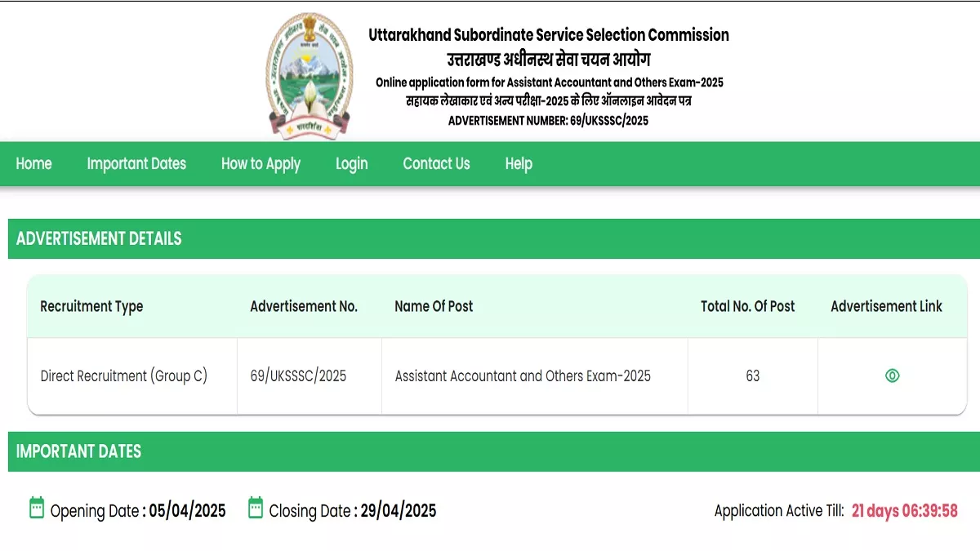
Task: Select the total posts value 63
Action: click(x=752, y=376)
